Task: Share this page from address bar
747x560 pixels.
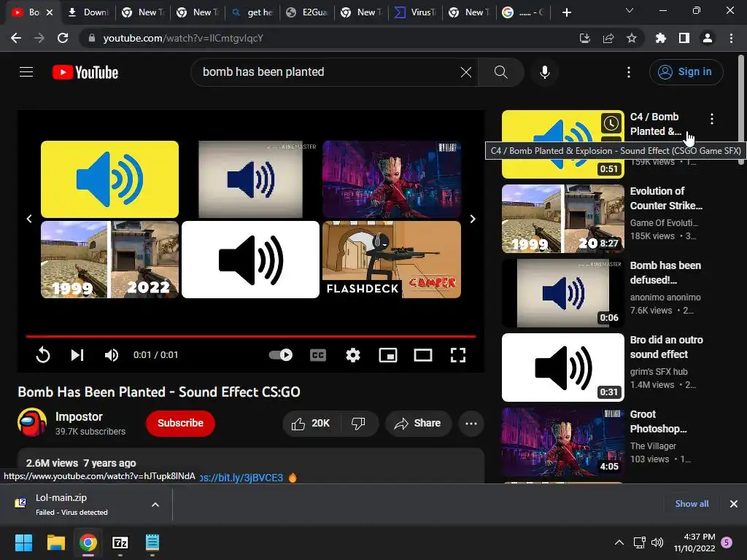Action: click(x=608, y=38)
